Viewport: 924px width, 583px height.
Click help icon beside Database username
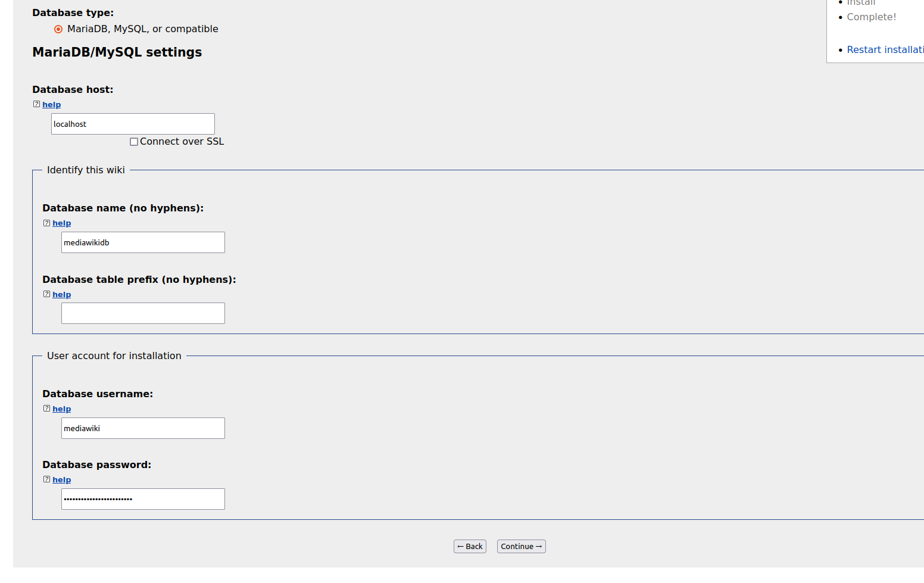click(x=46, y=409)
